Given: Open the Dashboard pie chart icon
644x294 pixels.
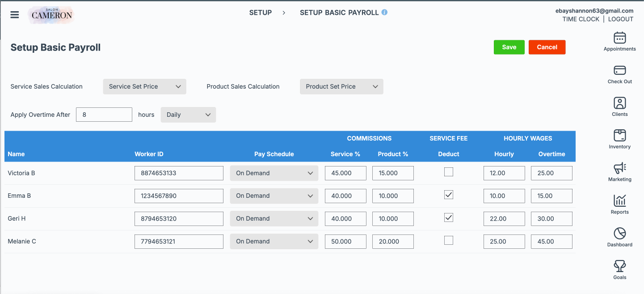Looking at the screenshot, I should [619, 234].
